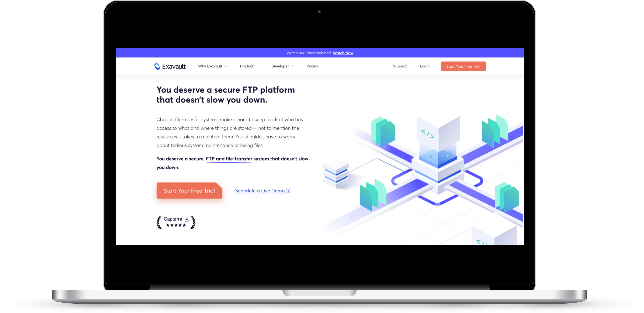
Task: Click the FTP and file-transfer hyperlink
Action: point(229,159)
